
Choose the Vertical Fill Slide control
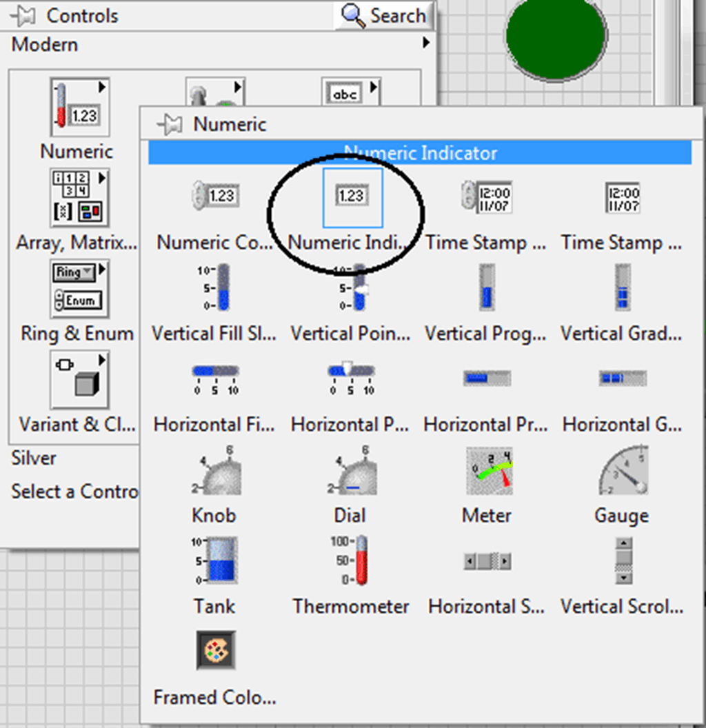click(214, 290)
